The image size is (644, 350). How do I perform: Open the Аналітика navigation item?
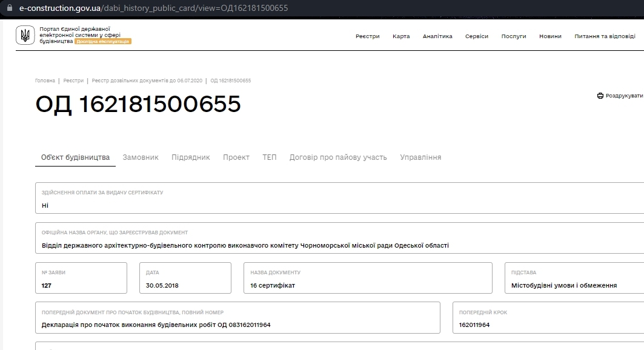pos(437,36)
